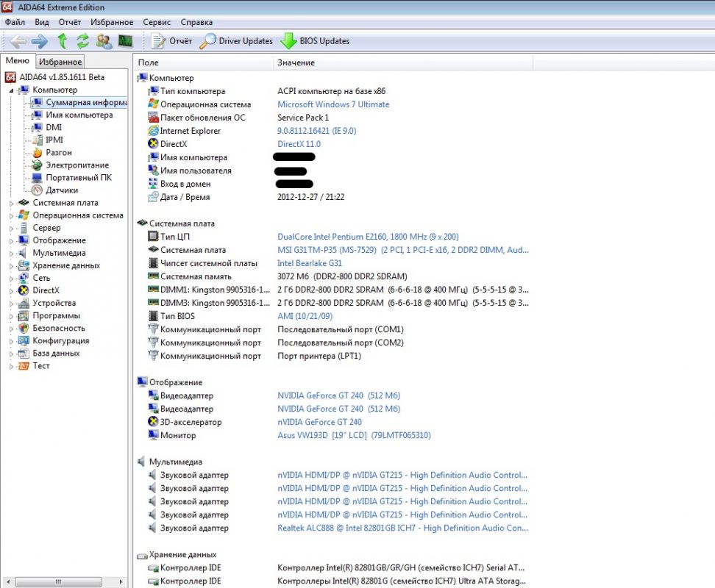Open the AMI (10/21/09) BIOS link
This screenshot has height=588, width=715.
pyautogui.click(x=305, y=316)
